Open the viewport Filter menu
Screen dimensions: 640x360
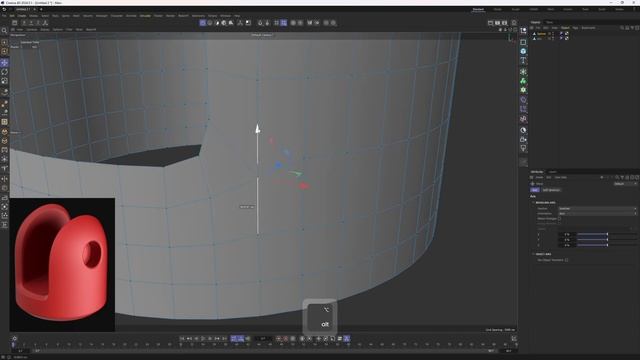[69, 29]
